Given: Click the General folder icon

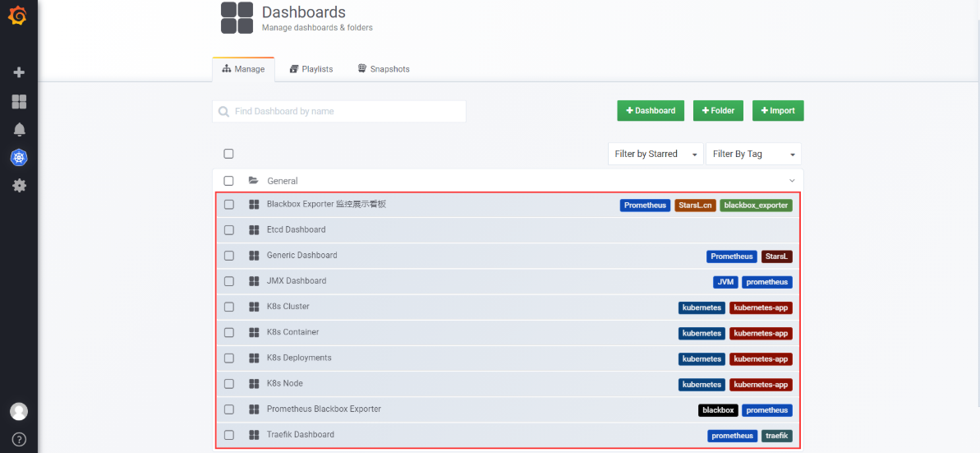Looking at the screenshot, I should 253,180.
